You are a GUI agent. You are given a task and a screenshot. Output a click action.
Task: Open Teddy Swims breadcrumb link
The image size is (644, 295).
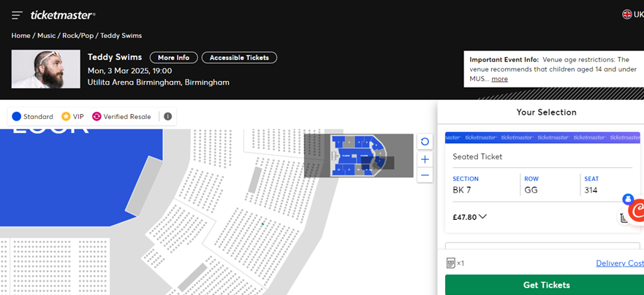121,36
